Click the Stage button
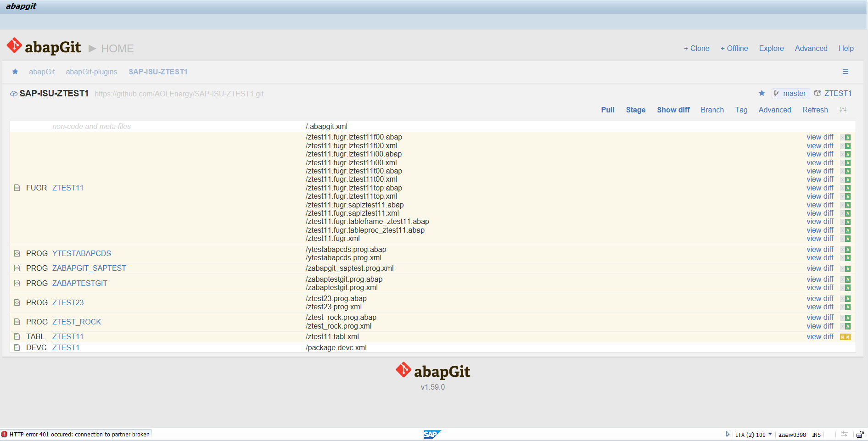 tap(636, 110)
